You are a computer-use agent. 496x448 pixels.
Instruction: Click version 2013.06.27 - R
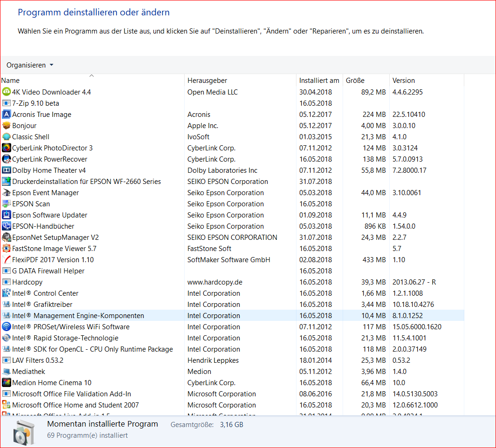click(x=414, y=282)
